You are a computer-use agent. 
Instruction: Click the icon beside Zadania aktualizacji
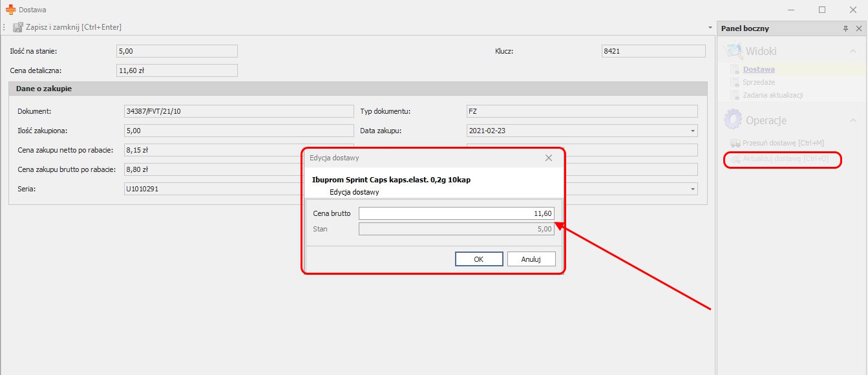[x=735, y=95]
